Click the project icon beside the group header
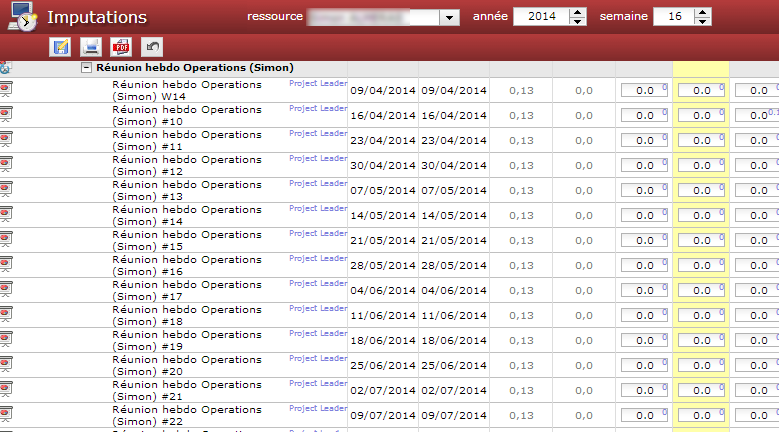 coord(5,68)
